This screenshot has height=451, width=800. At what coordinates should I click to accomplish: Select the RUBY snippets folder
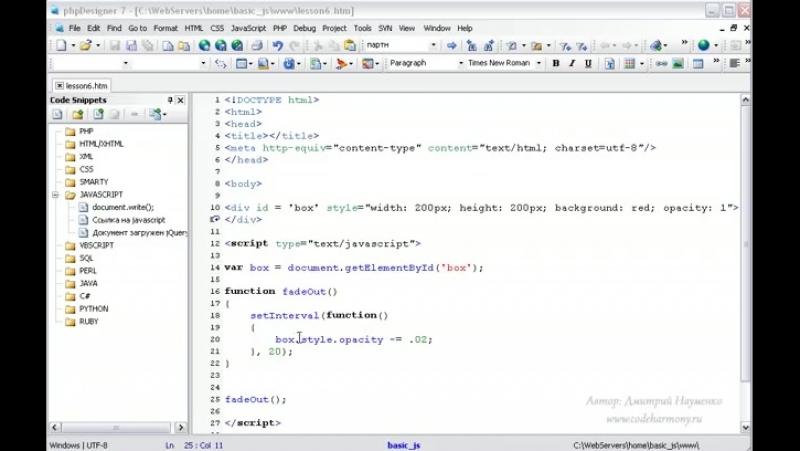click(x=89, y=321)
